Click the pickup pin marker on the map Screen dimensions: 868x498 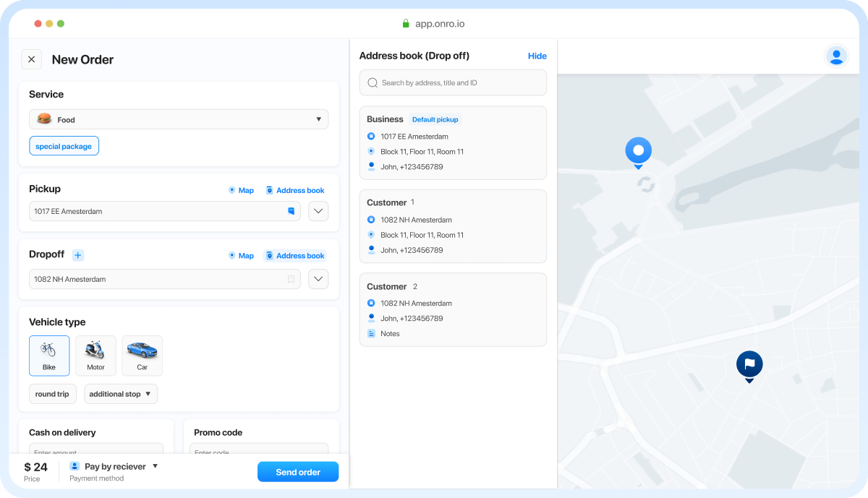[x=638, y=150]
